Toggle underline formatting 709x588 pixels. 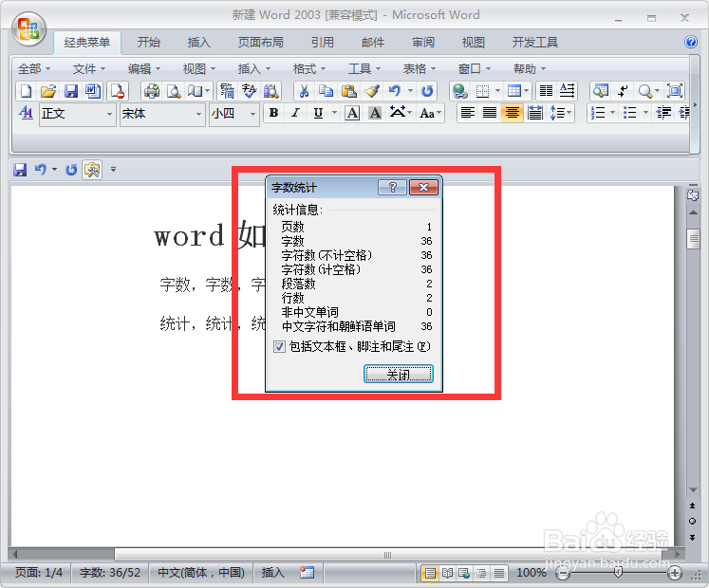[318, 113]
